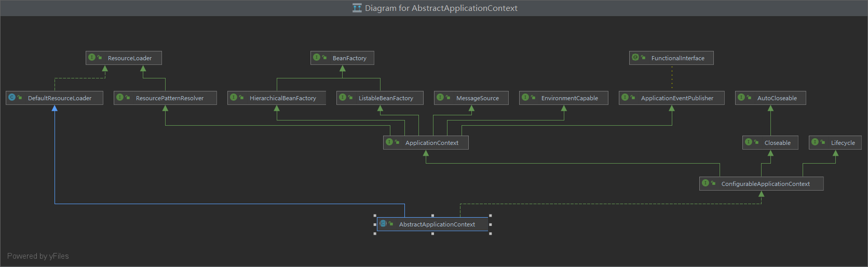Select the EnvironmentCapable text label
Screen dimensions: 868x267
point(569,98)
